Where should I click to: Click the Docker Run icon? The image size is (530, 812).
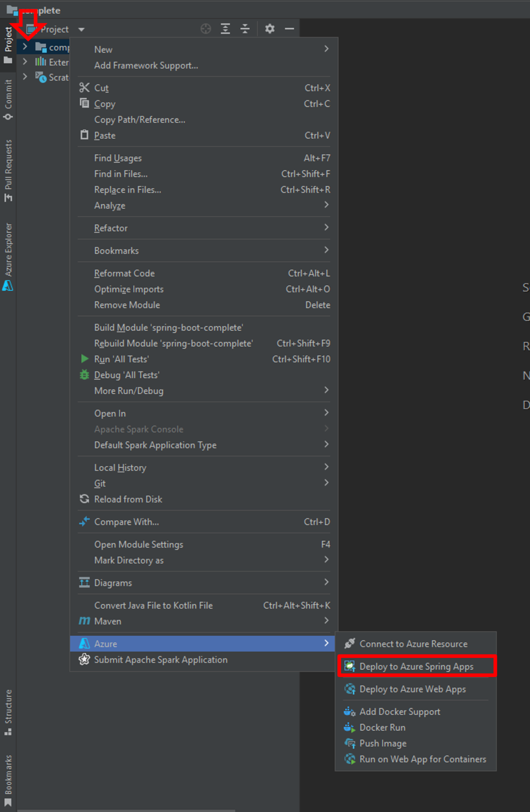[x=350, y=727]
